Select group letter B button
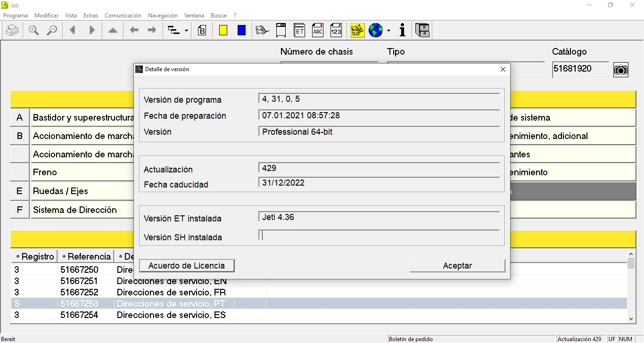The image size is (644, 343). click(20, 136)
